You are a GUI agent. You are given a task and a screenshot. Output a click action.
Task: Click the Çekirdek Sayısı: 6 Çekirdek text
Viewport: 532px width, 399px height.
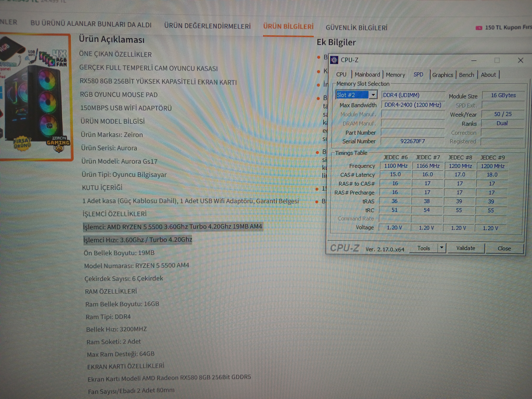click(x=124, y=279)
